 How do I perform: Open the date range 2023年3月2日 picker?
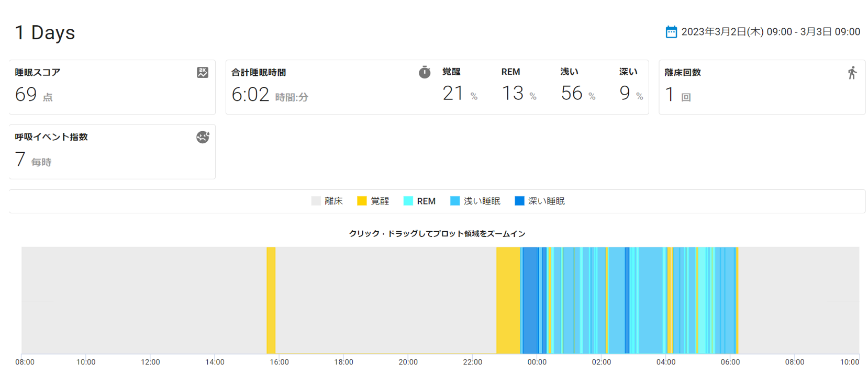point(770,32)
